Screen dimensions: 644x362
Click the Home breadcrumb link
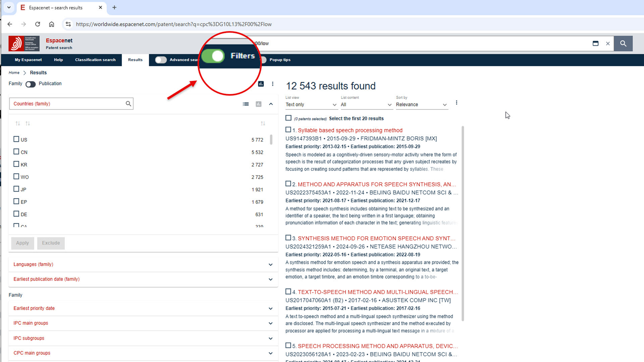pos(14,73)
